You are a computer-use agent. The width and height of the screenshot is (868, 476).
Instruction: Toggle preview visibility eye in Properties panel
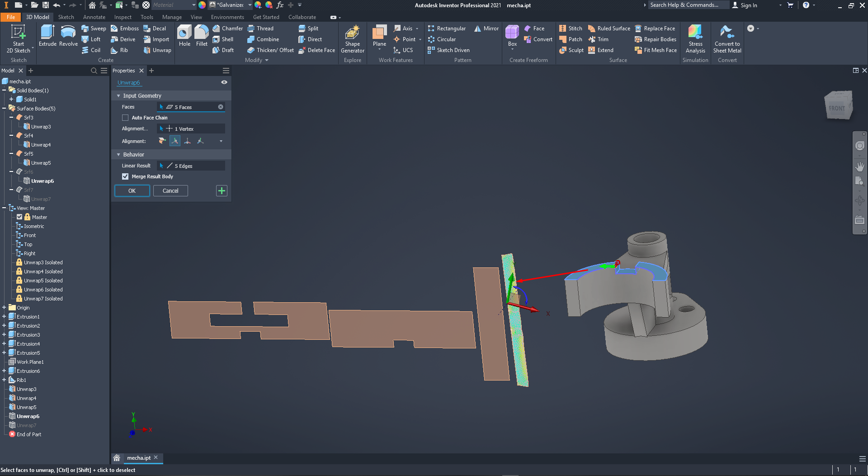coord(224,82)
